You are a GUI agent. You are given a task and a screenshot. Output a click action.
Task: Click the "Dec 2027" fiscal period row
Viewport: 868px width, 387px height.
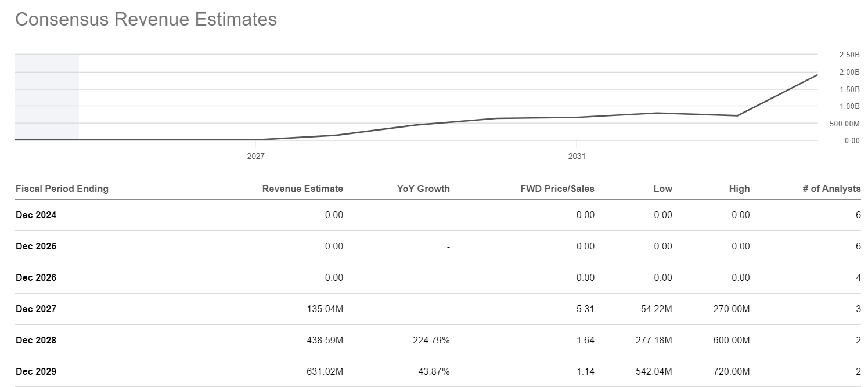36,309
